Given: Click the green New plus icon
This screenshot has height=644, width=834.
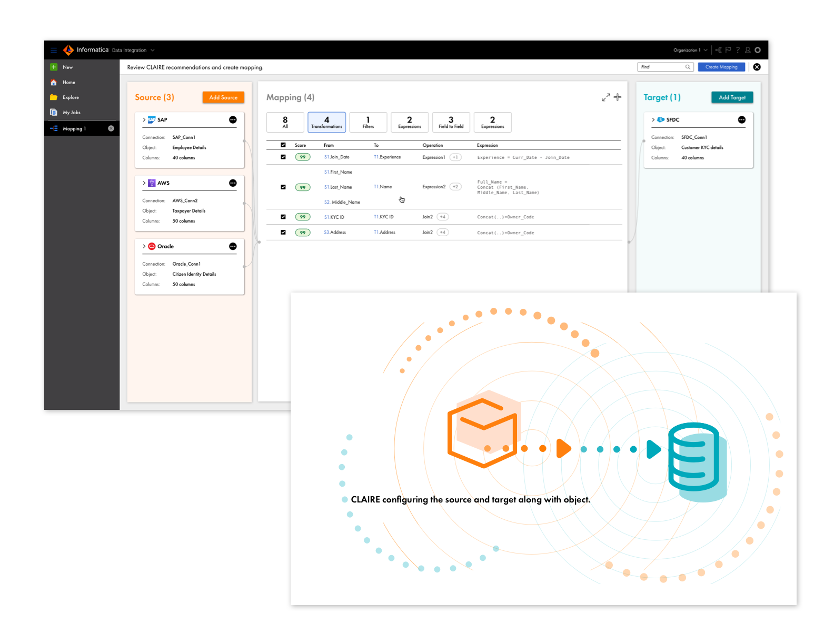Looking at the screenshot, I should coord(54,67).
